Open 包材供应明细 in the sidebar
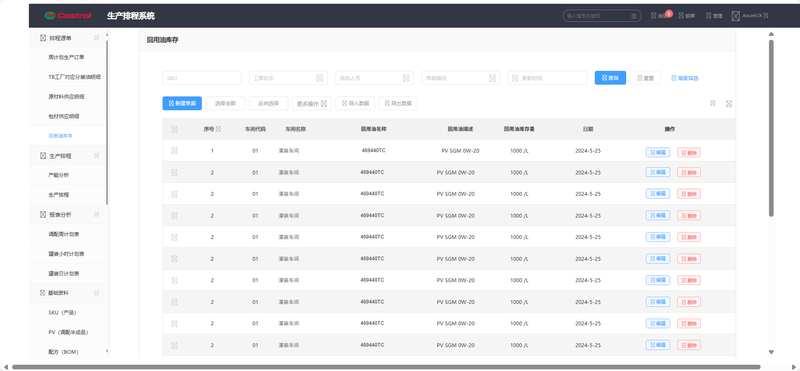The height and width of the screenshot is (371, 800). 64,116
